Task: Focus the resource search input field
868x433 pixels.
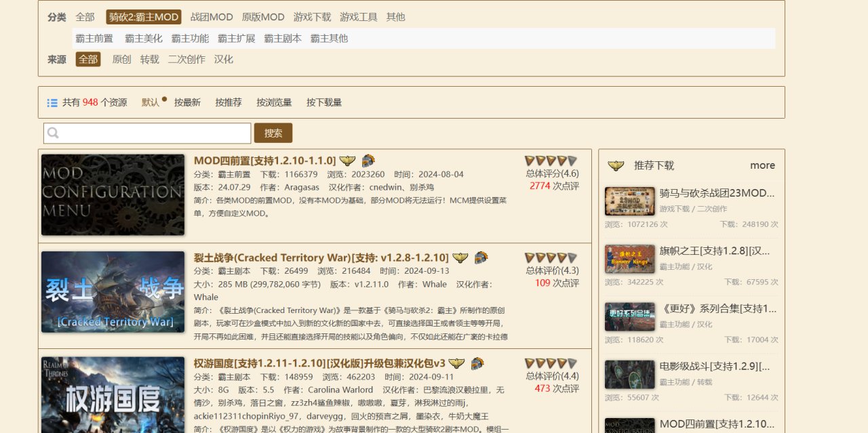Action: (147, 133)
